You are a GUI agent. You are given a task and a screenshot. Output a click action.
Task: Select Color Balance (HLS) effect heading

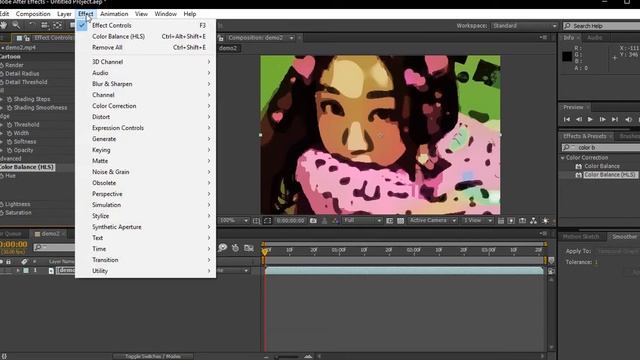click(27, 167)
